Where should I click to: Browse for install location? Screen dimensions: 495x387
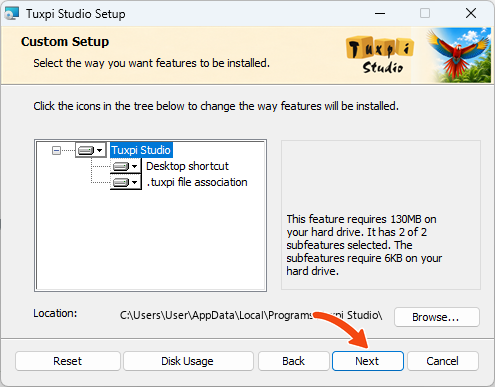pyautogui.click(x=436, y=317)
